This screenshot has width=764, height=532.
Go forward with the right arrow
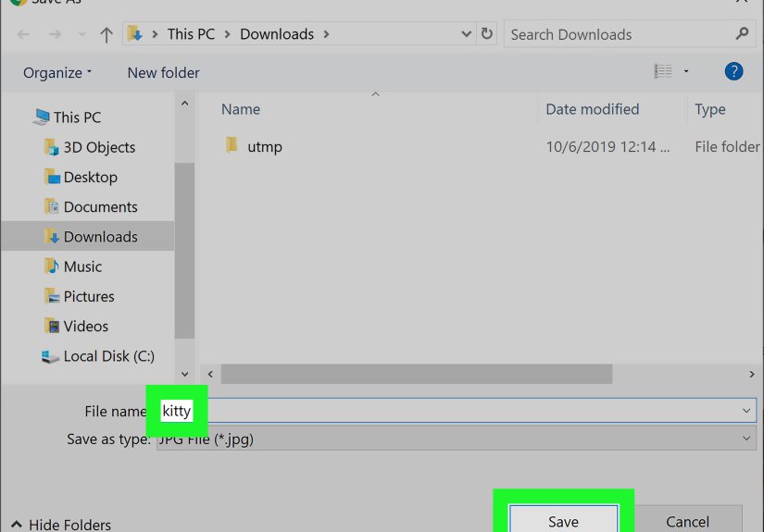click(55, 34)
